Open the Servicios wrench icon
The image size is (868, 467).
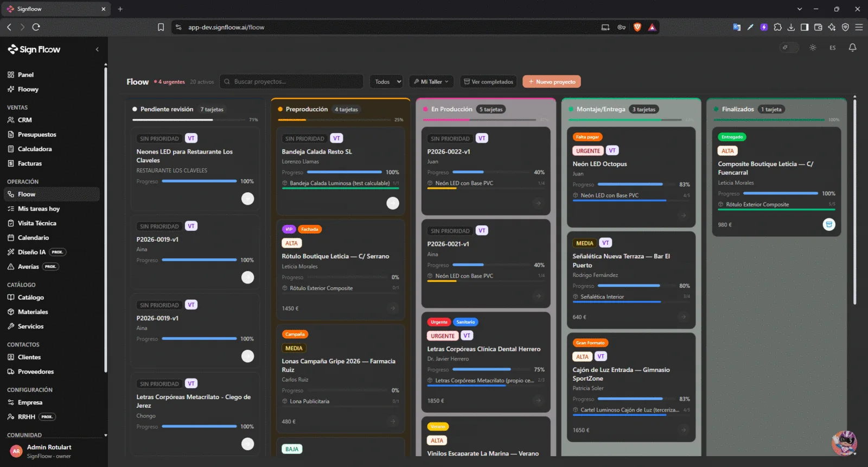(11, 326)
